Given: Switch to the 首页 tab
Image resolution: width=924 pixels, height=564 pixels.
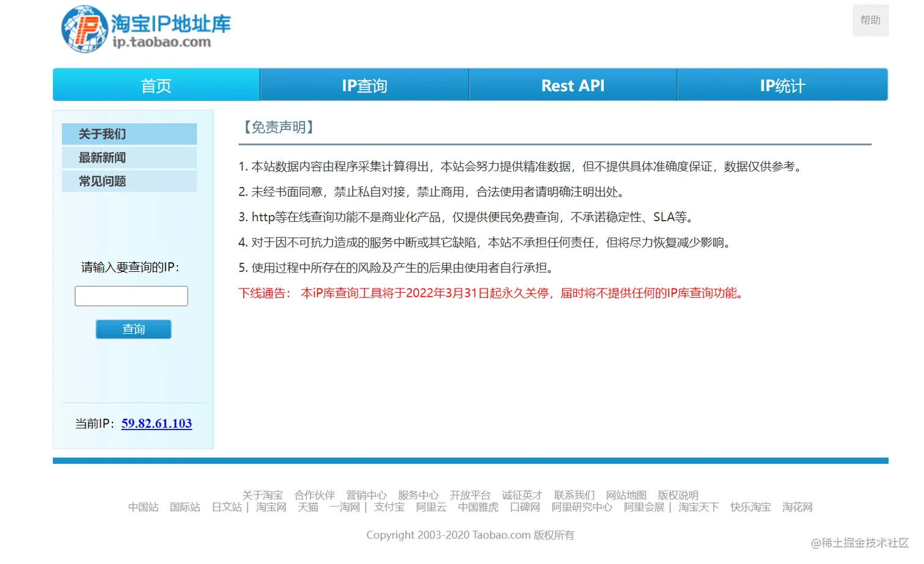Looking at the screenshot, I should pyautogui.click(x=156, y=85).
